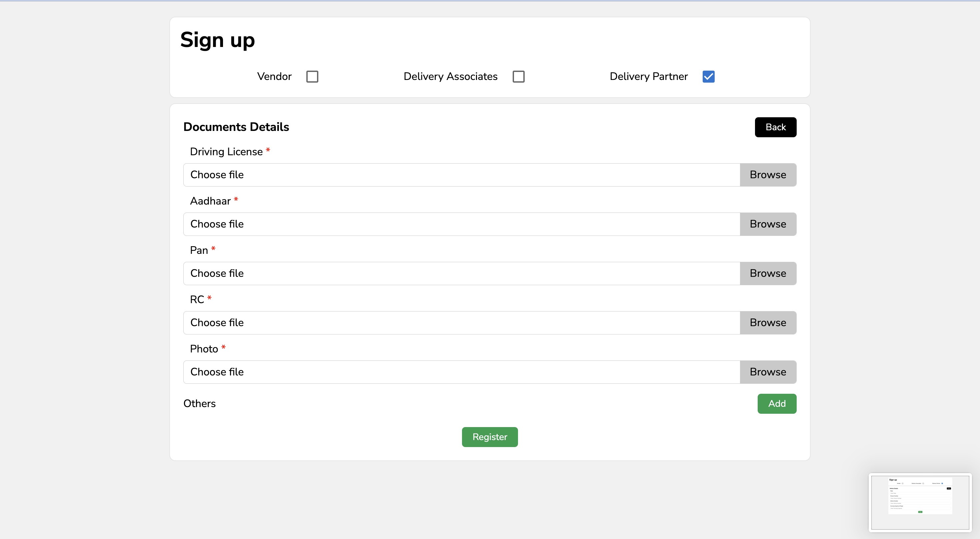Click the Back button
980x539 pixels.
[x=775, y=127]
